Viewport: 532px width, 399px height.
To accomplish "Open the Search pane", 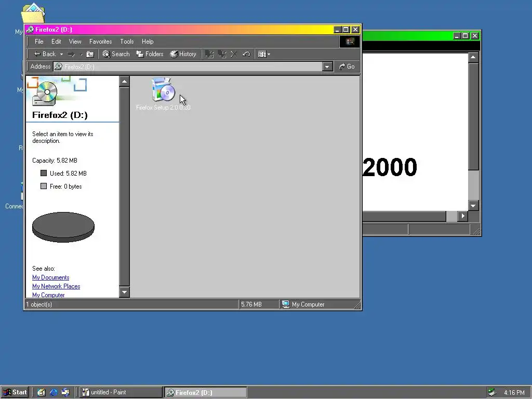I will point(116,54).
